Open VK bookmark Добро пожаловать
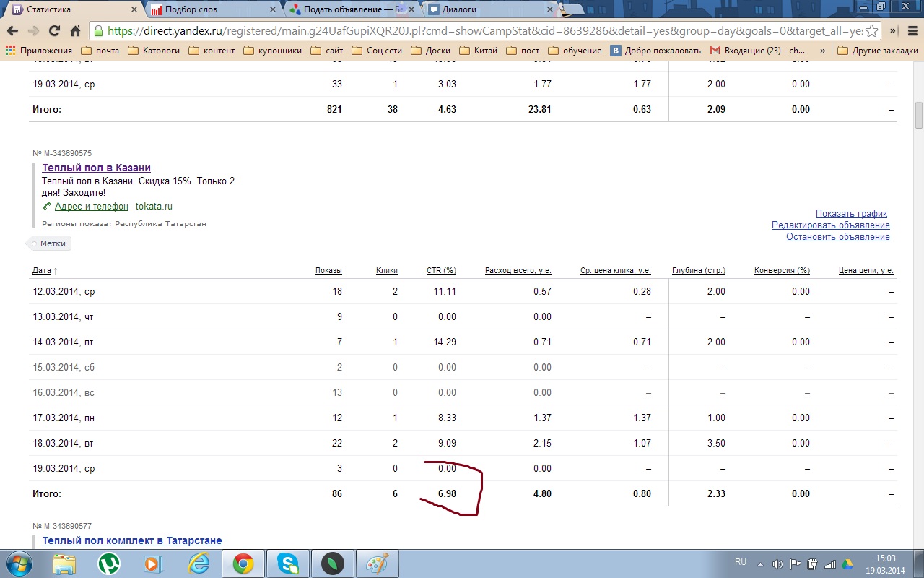Viewport: 924px width, 578px height. tap(655, 51)
